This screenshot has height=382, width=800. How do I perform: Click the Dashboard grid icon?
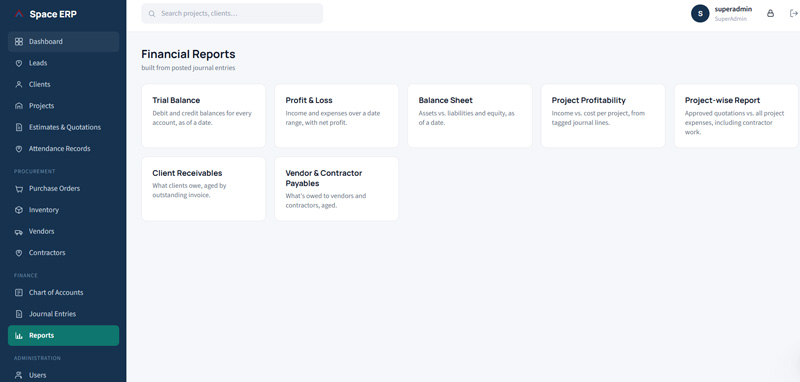point(19,42)
